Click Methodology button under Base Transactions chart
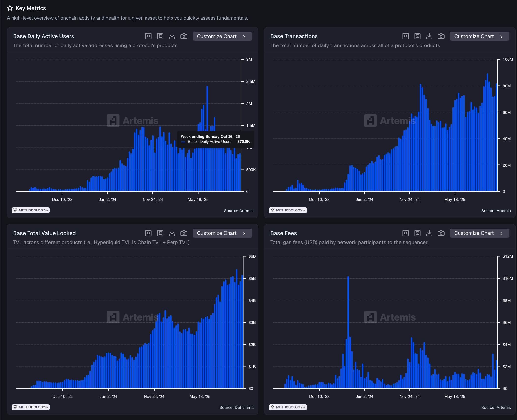Screen dimensions: 517x420 [x=288, y=210]
